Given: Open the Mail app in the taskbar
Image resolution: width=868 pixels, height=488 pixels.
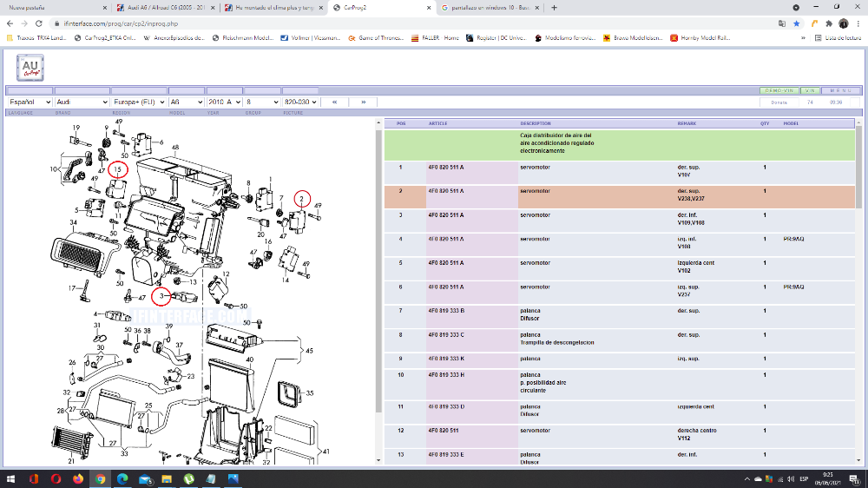Looking at the screenshot, I should (145, 478).
